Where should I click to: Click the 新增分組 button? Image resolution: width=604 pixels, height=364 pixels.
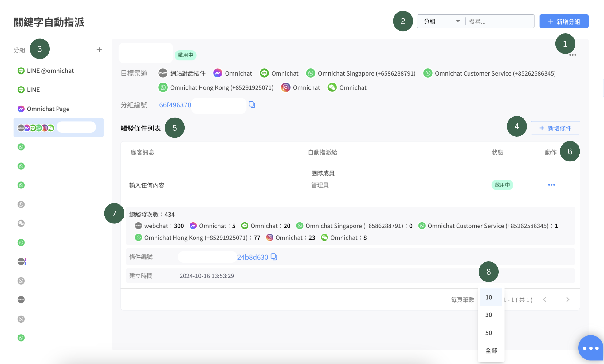pyautogui.click(x=564, y=21)
